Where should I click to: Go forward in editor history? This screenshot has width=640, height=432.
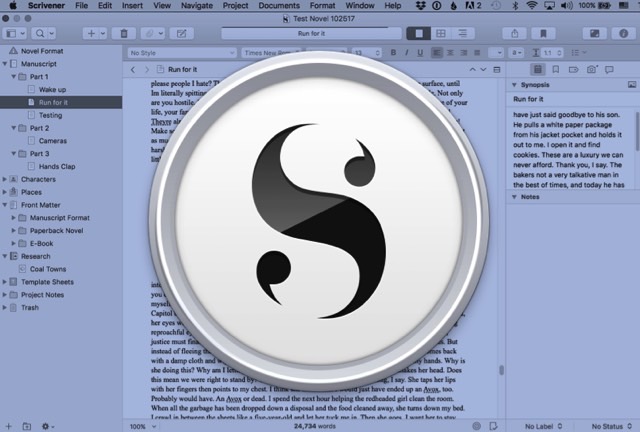(147, 69)
